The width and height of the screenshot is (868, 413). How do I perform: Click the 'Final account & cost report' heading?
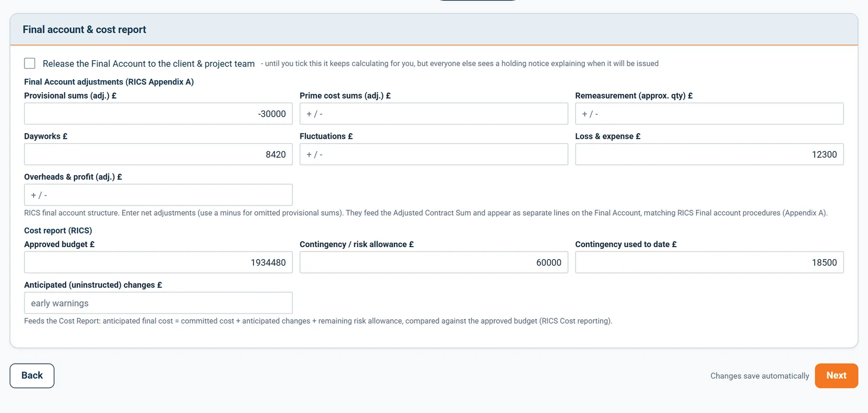pyautogui.click(x=85, y=30)
